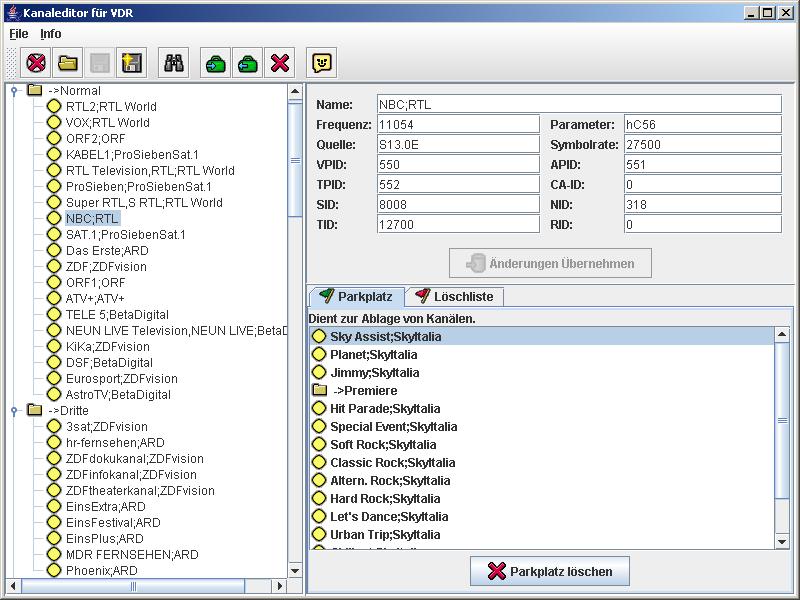800x600 pixels.
Task: Click the Parkplatz list scrollbar down arrow
Action: (782, 541)
